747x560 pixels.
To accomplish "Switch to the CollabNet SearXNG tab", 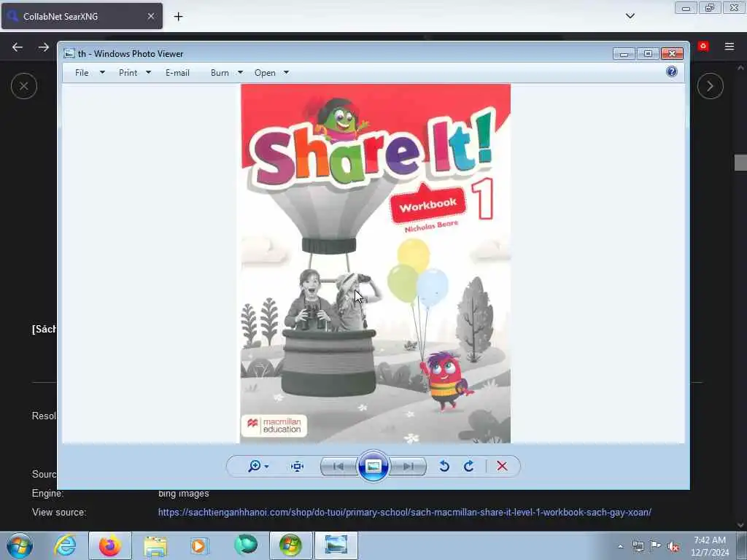I will [x=82, y=16].
